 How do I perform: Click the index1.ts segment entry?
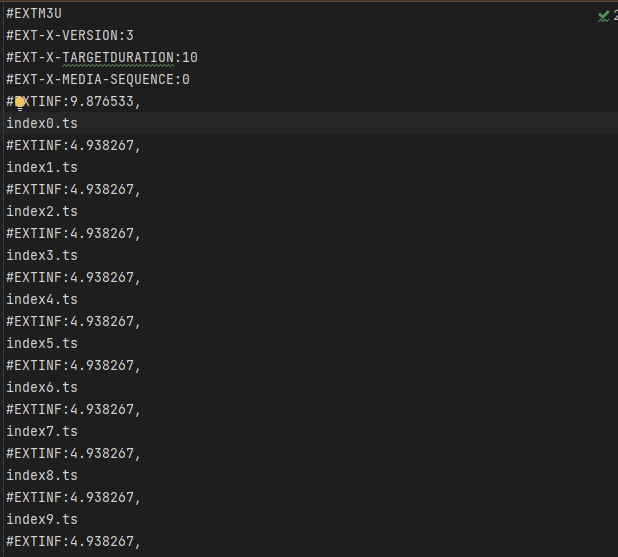tap(42, 168)
